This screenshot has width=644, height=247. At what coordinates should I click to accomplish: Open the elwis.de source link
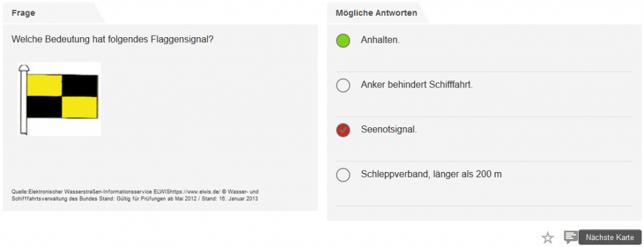tap(195, 192)
